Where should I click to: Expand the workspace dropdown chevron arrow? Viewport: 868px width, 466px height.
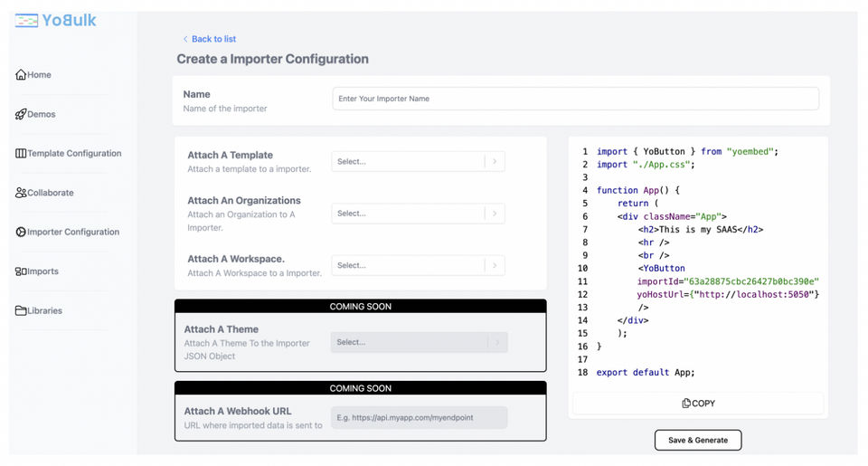click(495, 265)
